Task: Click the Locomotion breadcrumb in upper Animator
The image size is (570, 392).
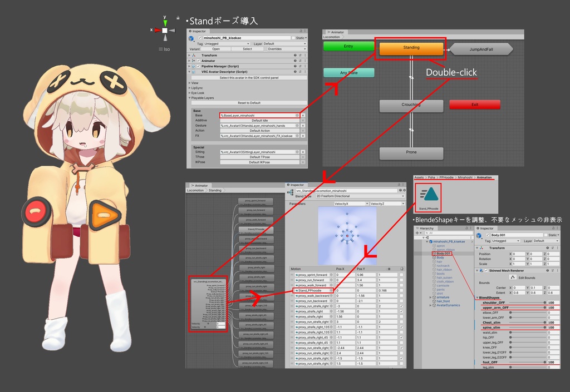Action: pyautogui.click(x=332, y=37)
